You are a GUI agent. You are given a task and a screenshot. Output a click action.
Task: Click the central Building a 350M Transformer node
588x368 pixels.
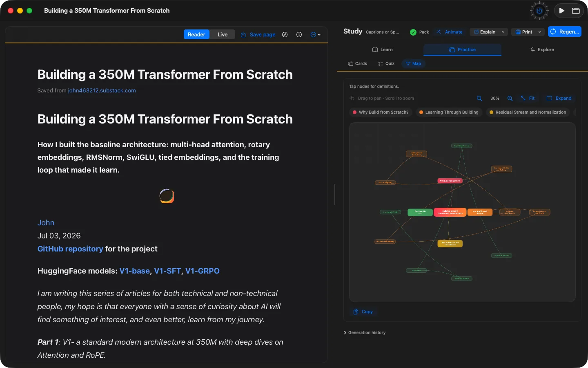click(x=450, y=212)
